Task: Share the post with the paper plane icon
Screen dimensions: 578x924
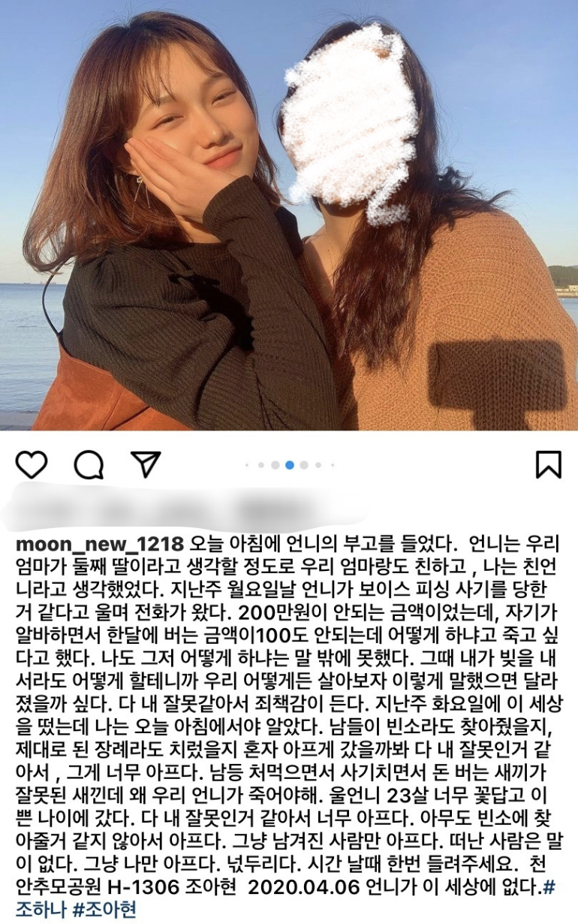Action: coord(146,464)
